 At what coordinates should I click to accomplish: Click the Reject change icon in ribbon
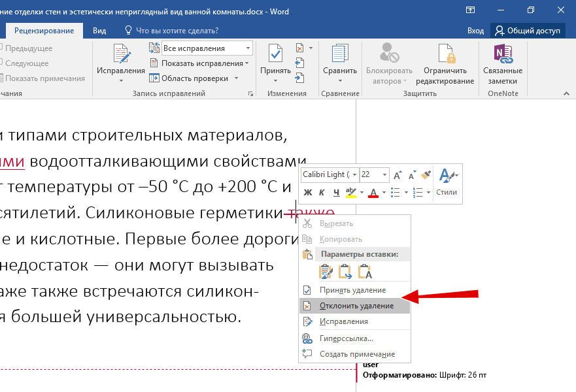coord(299,48)
